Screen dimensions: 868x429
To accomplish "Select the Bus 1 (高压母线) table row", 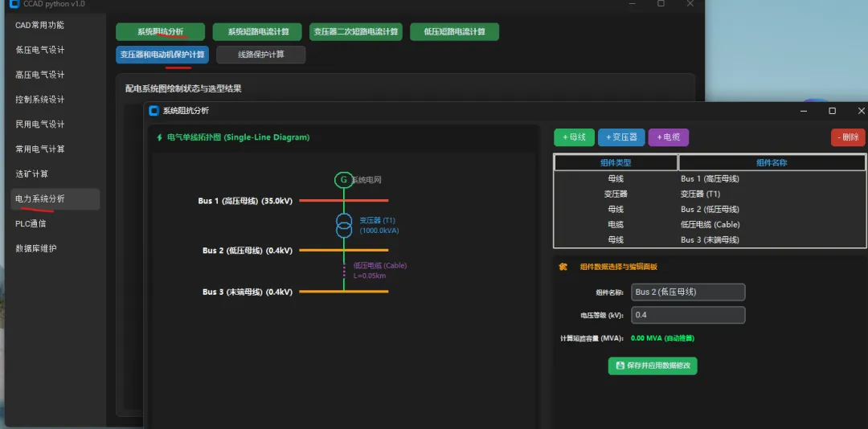I will pyautogui.click(x=710, y=179).
